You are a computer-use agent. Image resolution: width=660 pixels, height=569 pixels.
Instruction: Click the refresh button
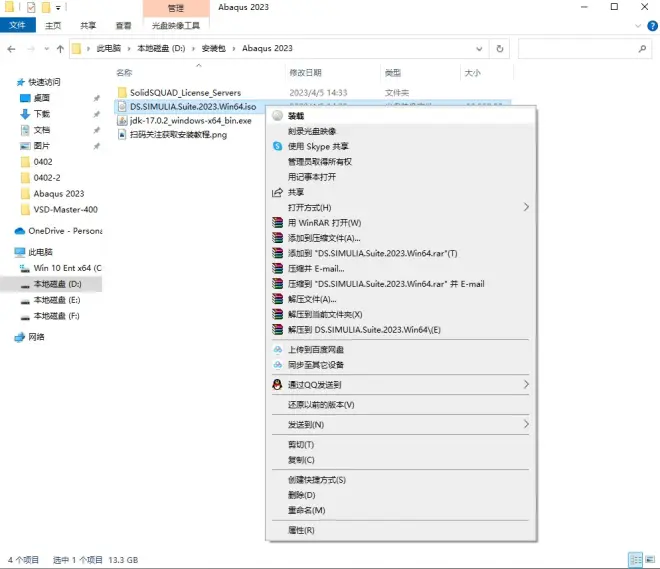pyautogui.click(x=500, y=49)
